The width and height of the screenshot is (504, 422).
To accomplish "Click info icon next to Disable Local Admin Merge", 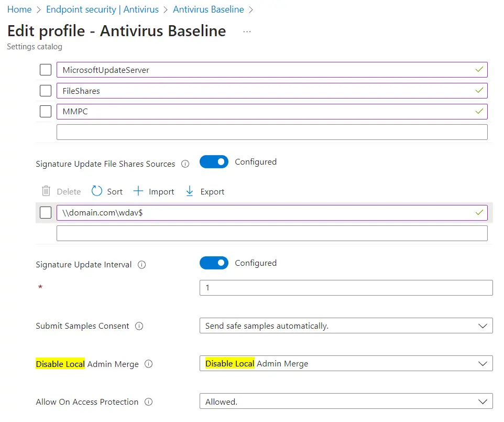I will [x=148, y=364].
